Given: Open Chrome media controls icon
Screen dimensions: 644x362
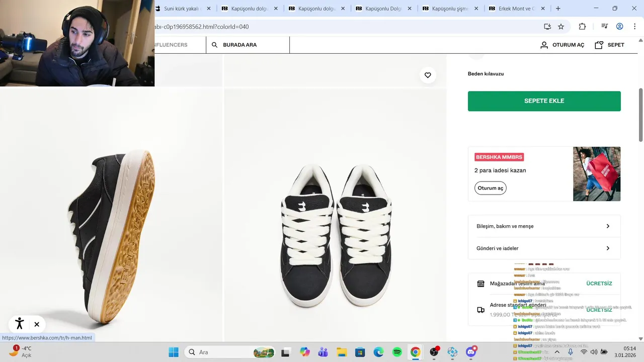Looking at the screenshot, I should 605,27.
